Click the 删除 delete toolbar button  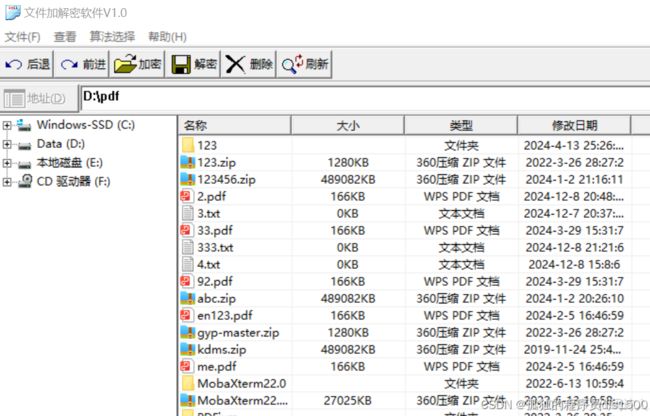(249, 64)
